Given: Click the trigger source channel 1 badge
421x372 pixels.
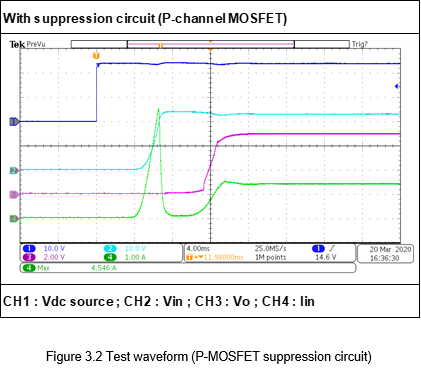Looking at the screenshot, I should [x=318, y=249].
